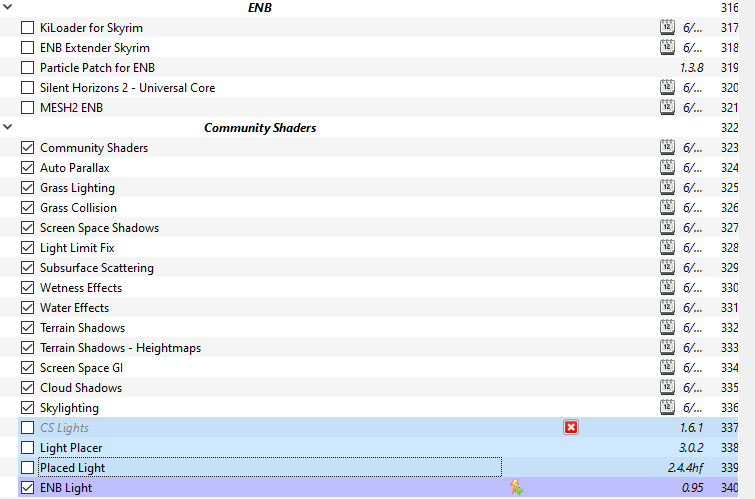Image resolution: width=755 pixels, height=499 pixels.
Task: Click calendar version icon for Grass Collision
Action: (x=667, y=207)
